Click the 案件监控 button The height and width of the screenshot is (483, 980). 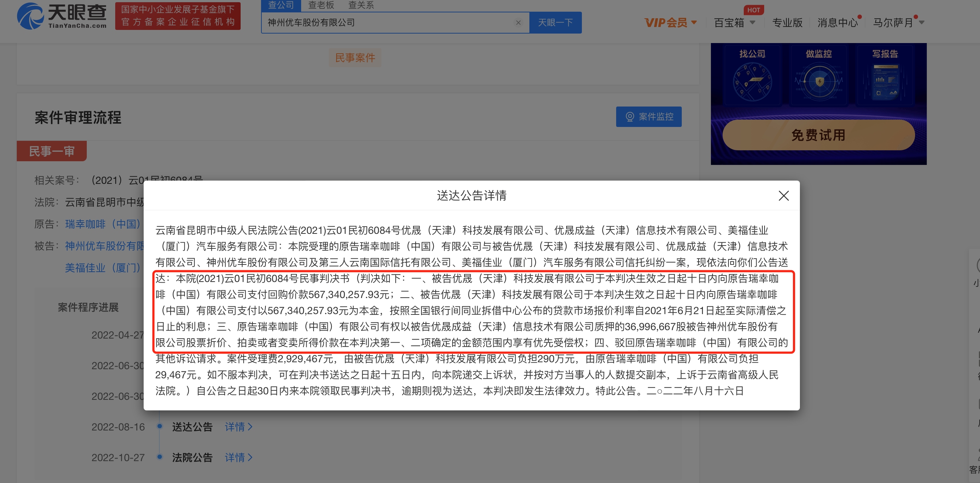pyautogui.click(x=649, y=116)
